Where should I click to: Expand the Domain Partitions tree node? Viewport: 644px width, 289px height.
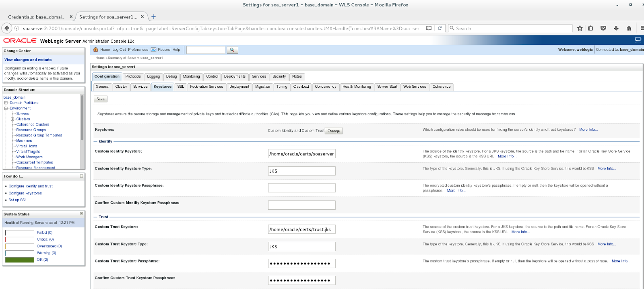[x=6, y=103]
